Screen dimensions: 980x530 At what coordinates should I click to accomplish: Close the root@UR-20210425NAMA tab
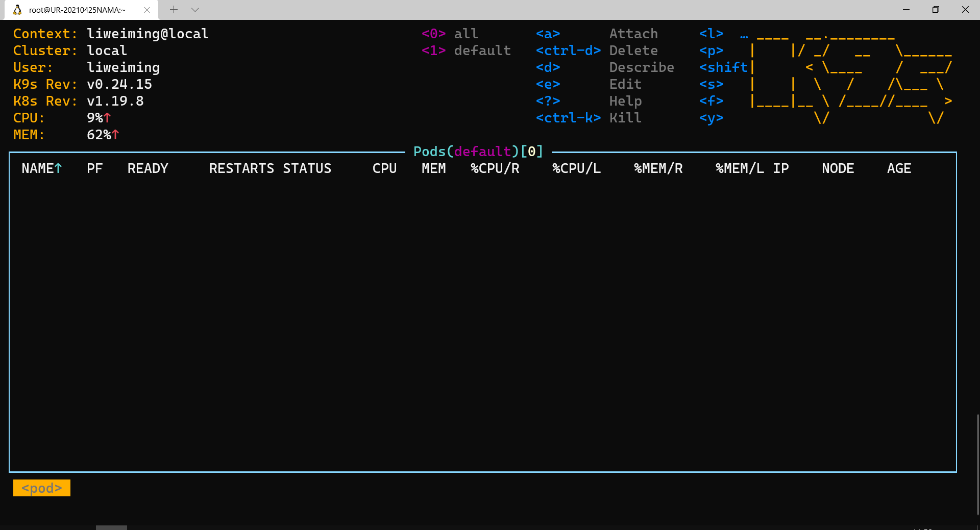[147, 10]
